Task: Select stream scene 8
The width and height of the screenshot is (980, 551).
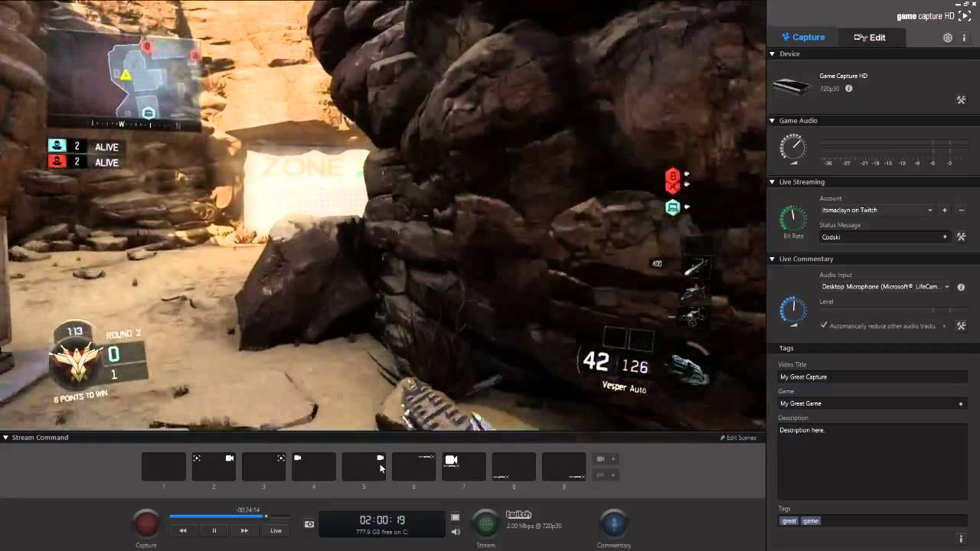Action: (x=514, y=467)
